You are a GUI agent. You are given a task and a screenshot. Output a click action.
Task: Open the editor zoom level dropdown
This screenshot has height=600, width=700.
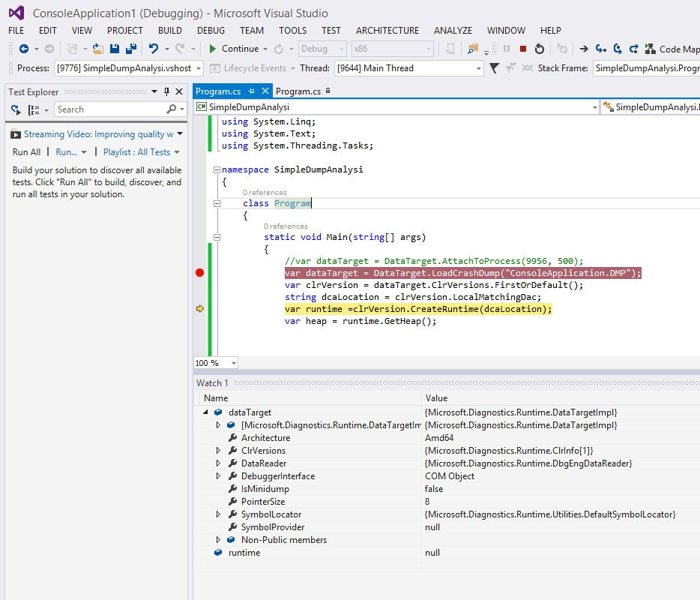tap(233, 363)
